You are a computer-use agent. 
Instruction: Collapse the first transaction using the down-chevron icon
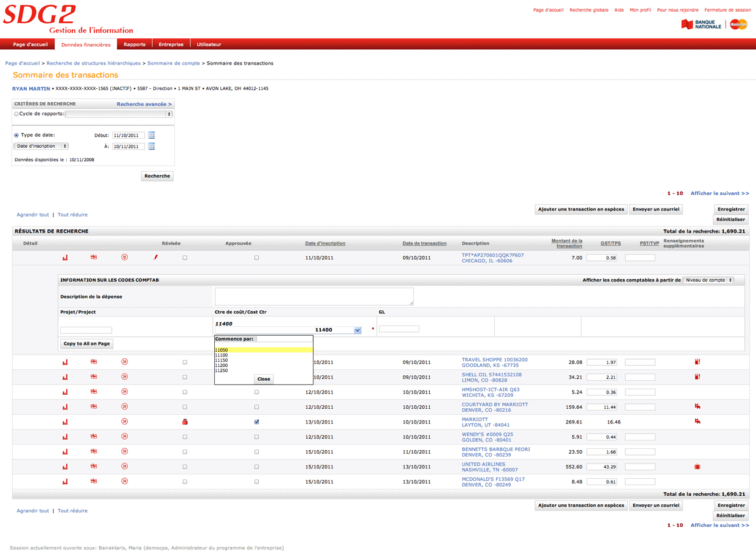(x=124, y=257)
